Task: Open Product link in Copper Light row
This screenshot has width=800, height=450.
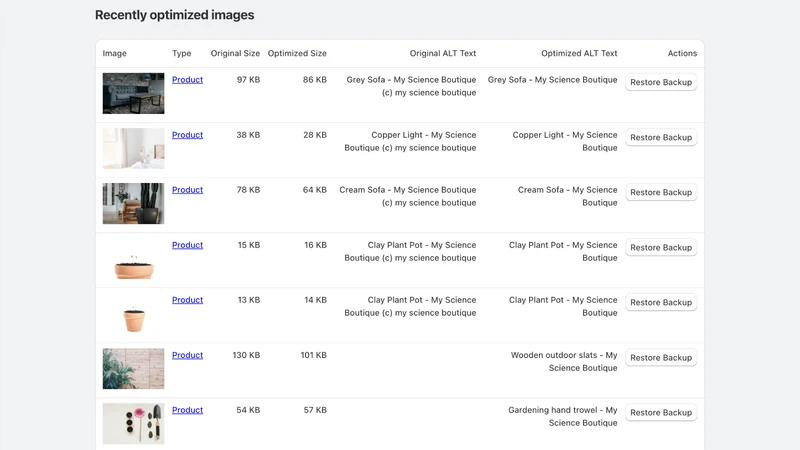Action: click(x=187, y=135)
